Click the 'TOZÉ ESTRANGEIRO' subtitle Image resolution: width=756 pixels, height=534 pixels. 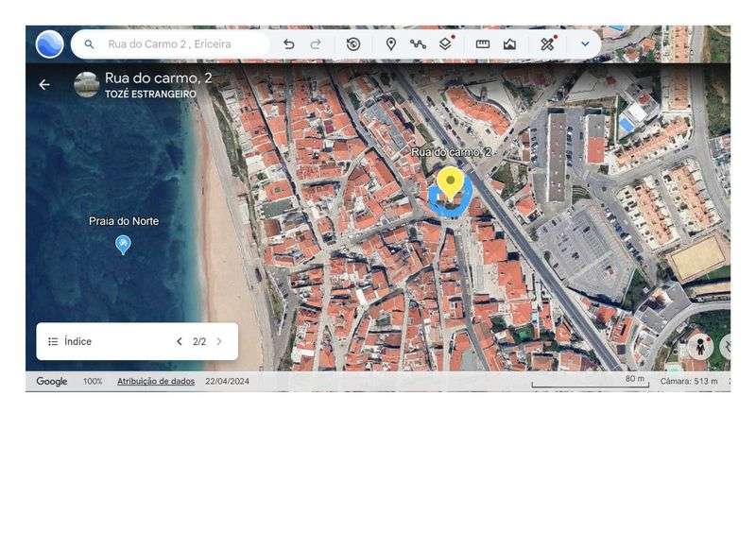coord(150,95)
